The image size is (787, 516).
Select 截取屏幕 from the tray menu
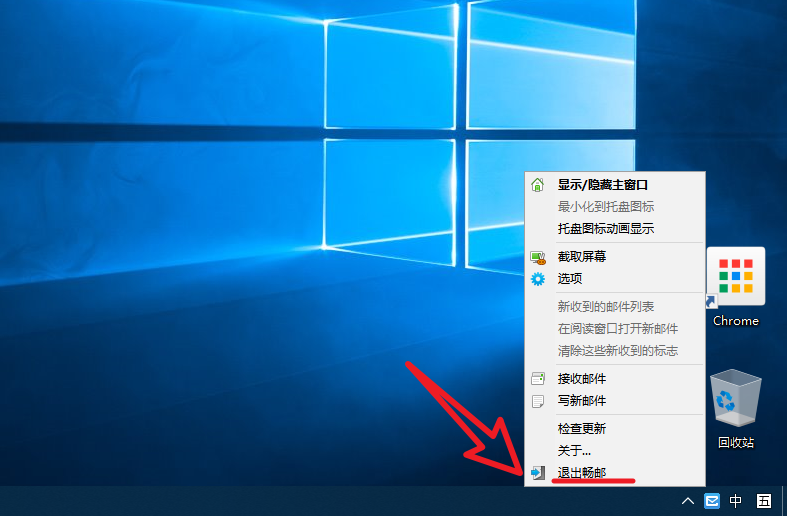coord(615,256)
